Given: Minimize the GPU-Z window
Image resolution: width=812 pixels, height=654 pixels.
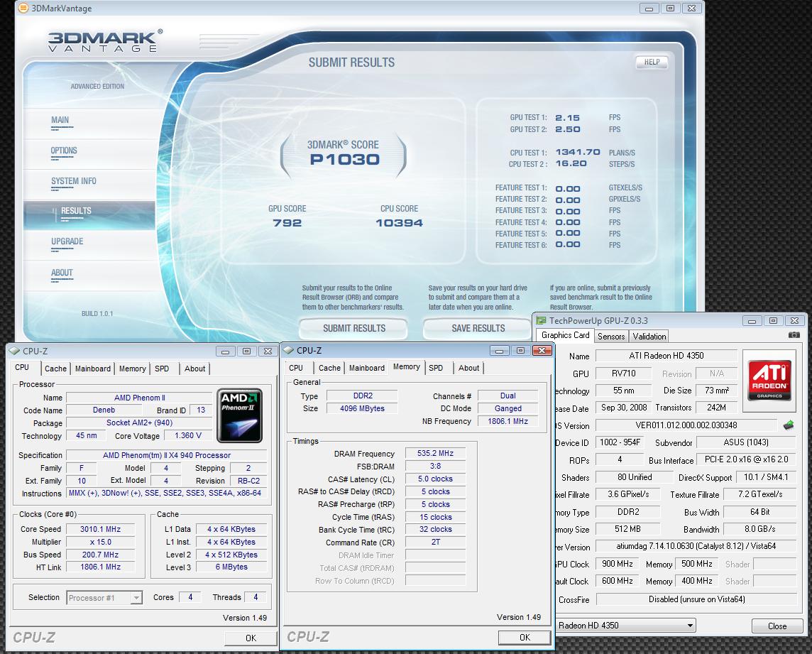Looking at the screenshot, I should [752, 321].
